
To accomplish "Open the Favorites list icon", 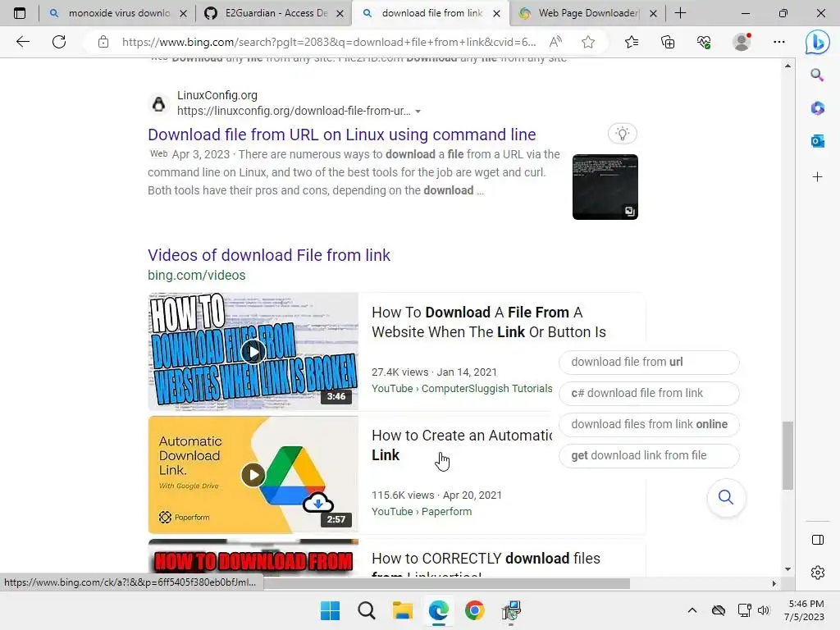I will [x=632, y=42].
